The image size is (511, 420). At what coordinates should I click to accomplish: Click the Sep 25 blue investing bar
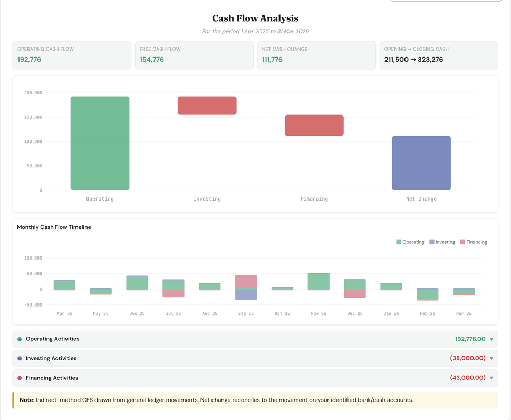tap(246, 294)
